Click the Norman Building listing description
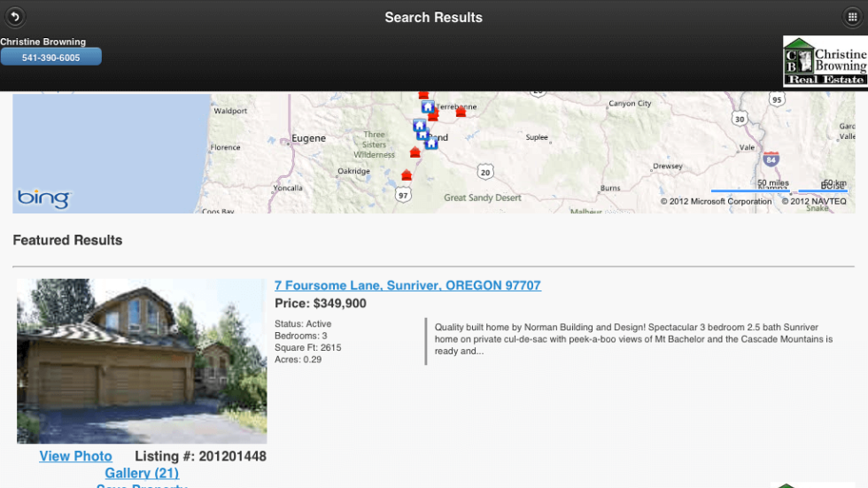This screenshot has height=488, width=868. pyautogui.click(x=633, y=339)
